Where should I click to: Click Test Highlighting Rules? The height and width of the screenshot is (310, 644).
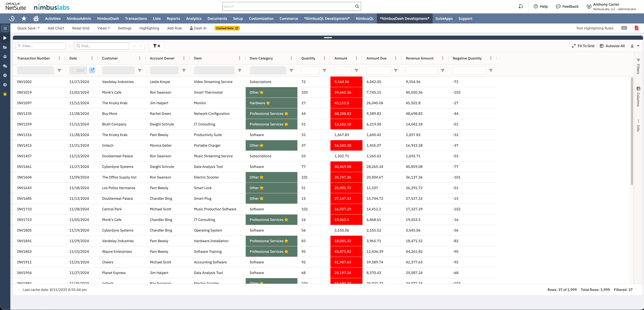(x=595, y=28)
